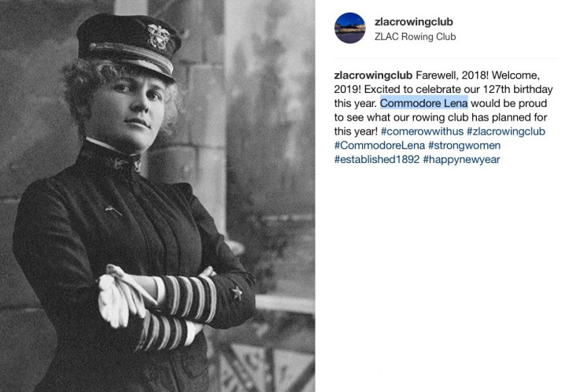Image resolution: width=569 pixels, height=392 pixels.
Task: Open the #zlacrowingclub hashtag
Action: [x=506, y=131]
